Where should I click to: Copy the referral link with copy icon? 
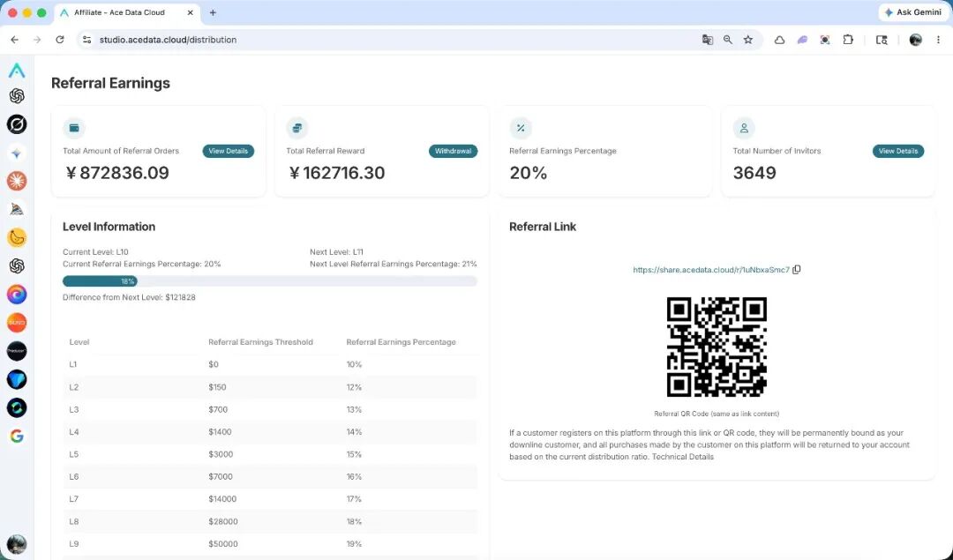[x=796, y=270]
